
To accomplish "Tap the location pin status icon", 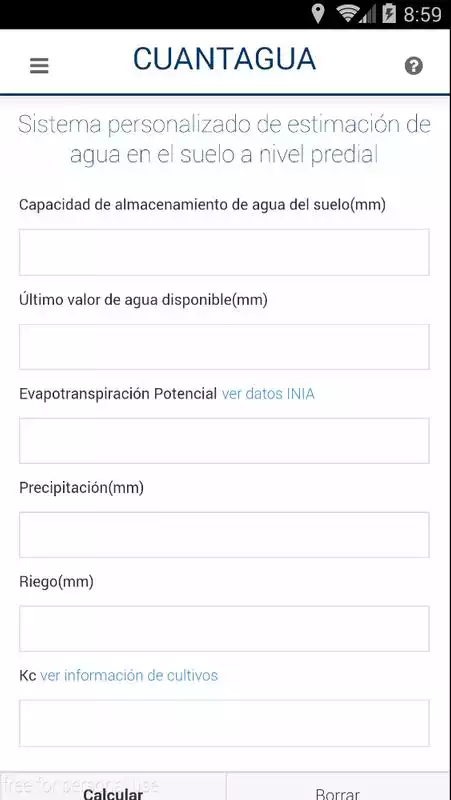I will (x=317, y=14).
